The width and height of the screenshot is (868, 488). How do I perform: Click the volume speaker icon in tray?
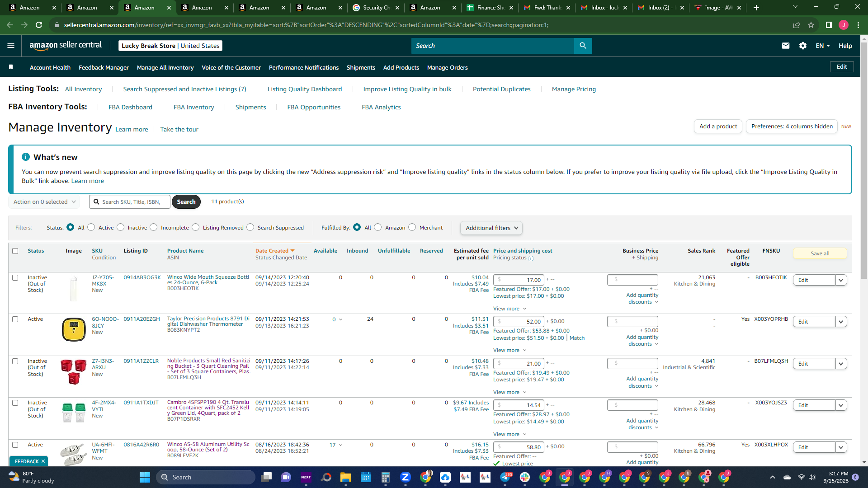pos(812,477)
